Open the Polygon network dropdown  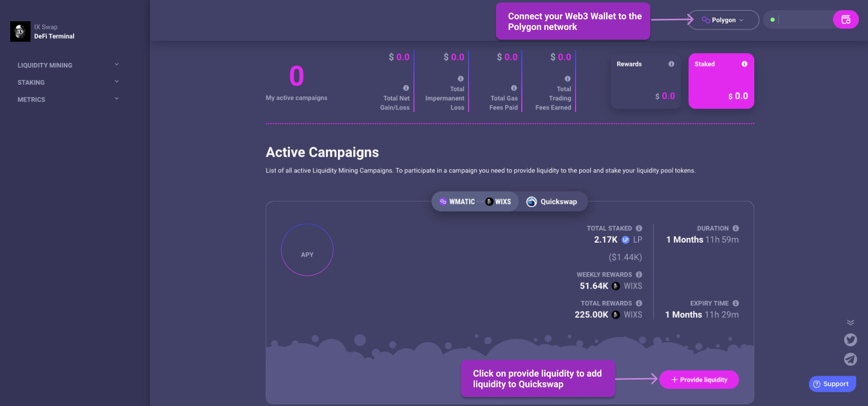(723, 20)
